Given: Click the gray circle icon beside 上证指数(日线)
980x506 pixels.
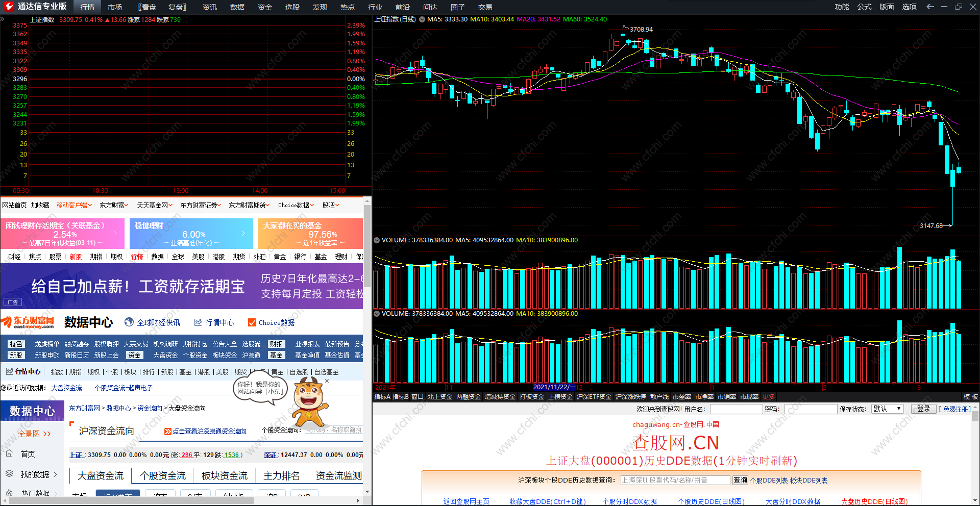Looking at the screenshot, I should click(x=422, y=19).
